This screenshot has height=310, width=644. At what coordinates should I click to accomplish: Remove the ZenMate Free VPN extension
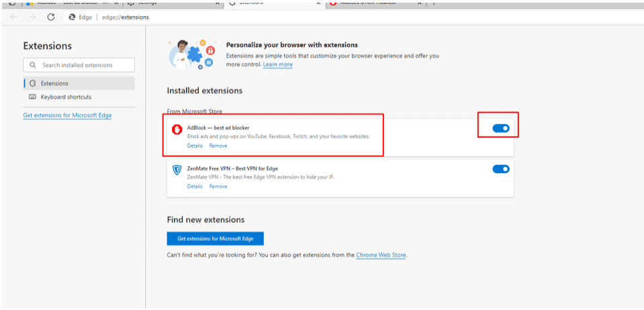(218, 187)
